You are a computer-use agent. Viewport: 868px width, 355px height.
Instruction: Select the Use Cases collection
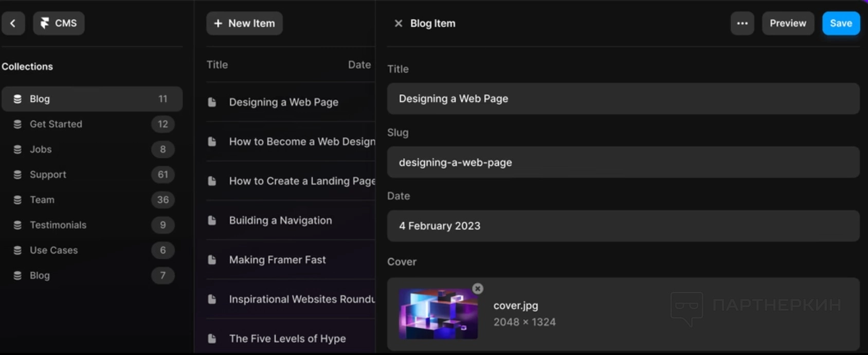coord(53,250)
